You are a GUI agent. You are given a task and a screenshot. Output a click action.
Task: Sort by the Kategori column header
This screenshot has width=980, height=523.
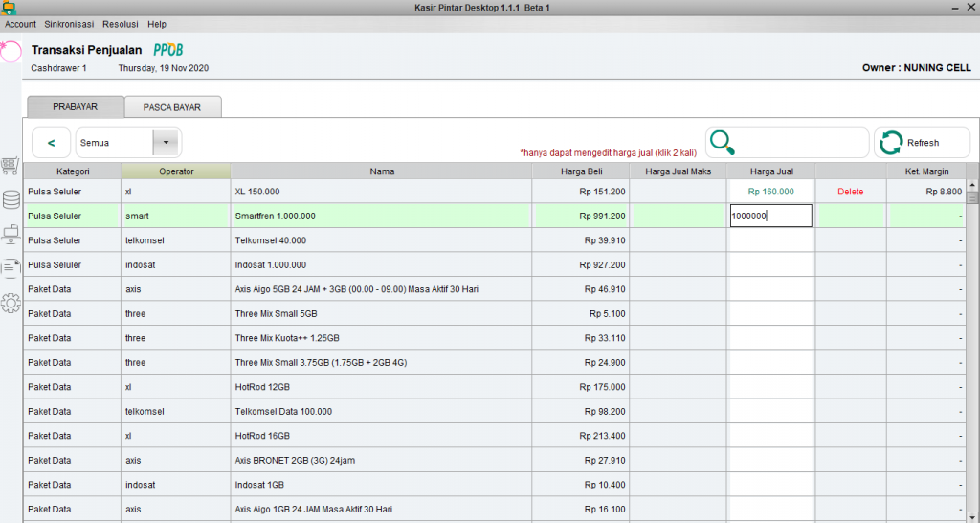click(x=73, y=171)
